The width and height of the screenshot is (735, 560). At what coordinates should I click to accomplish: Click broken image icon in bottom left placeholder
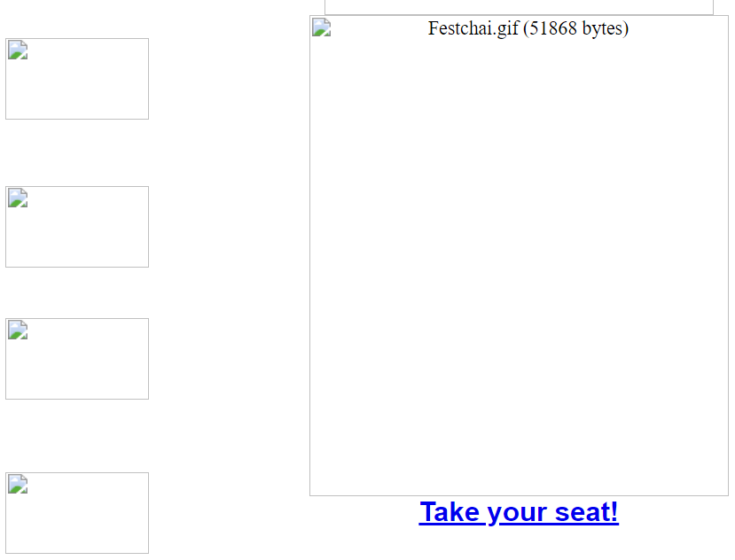18,485
